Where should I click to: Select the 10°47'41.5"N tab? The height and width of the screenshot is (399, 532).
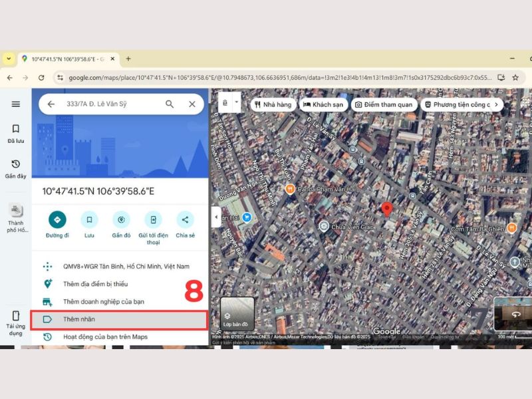[68, 59]
